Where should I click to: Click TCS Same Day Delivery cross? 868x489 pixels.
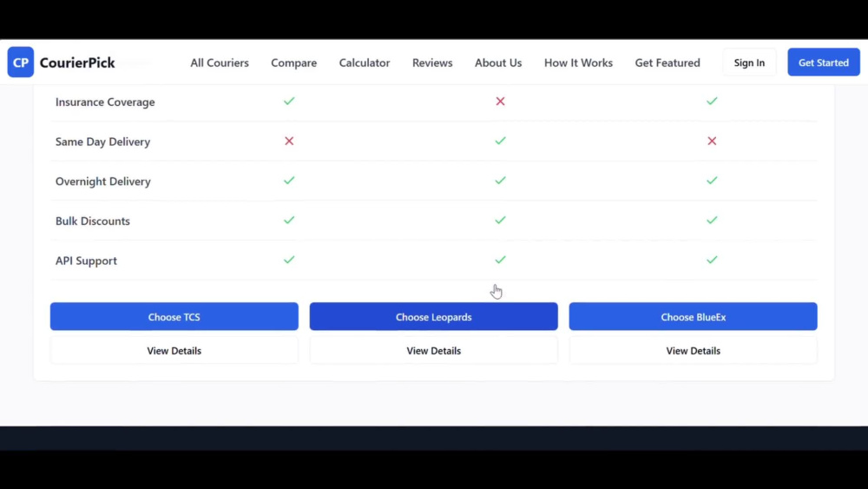[289, 142]
